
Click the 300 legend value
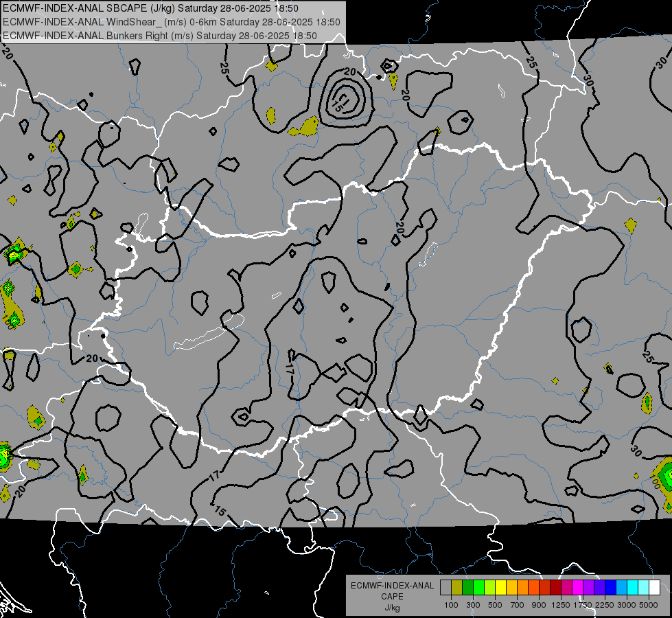pyautogui.click(x=473, y=605)
